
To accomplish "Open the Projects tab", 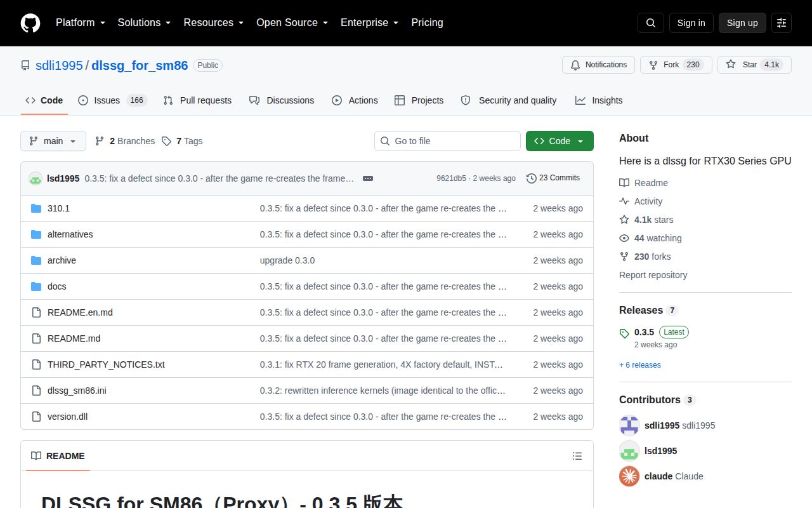I will pos(419,100).
